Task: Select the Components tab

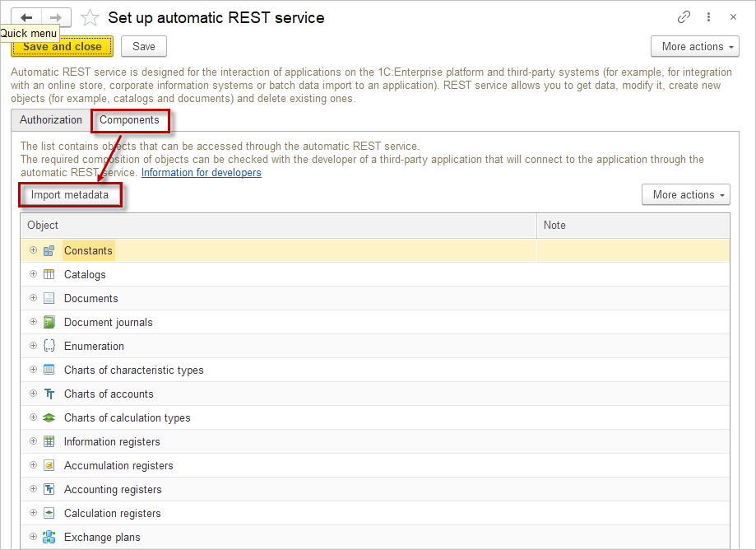Action: tap(129, 120)
